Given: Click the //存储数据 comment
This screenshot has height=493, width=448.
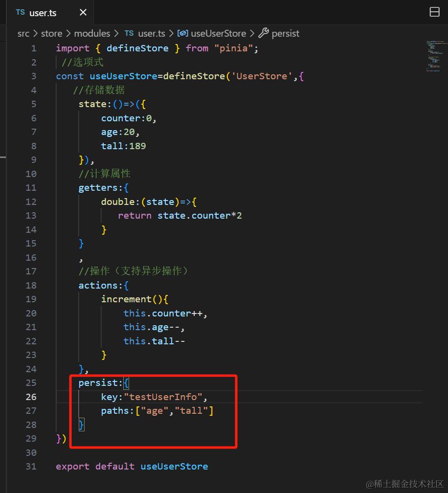Looking at the screenshot, I should click(99, 90).
